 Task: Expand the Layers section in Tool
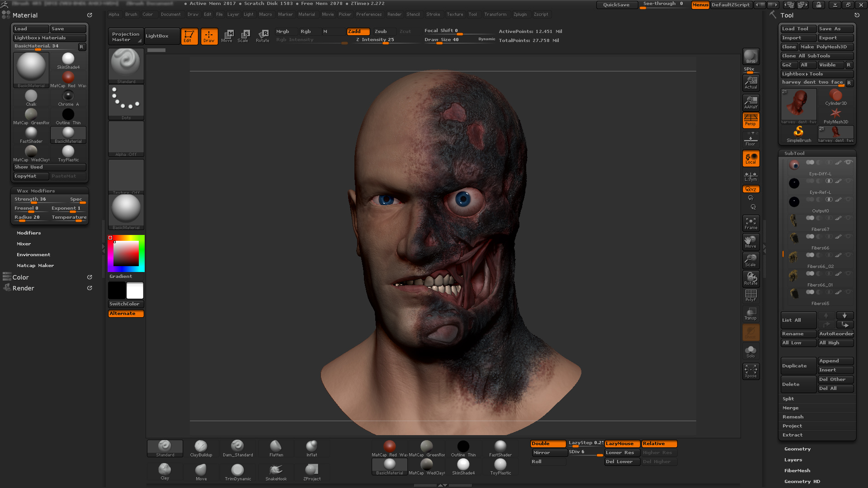point(793,460)
